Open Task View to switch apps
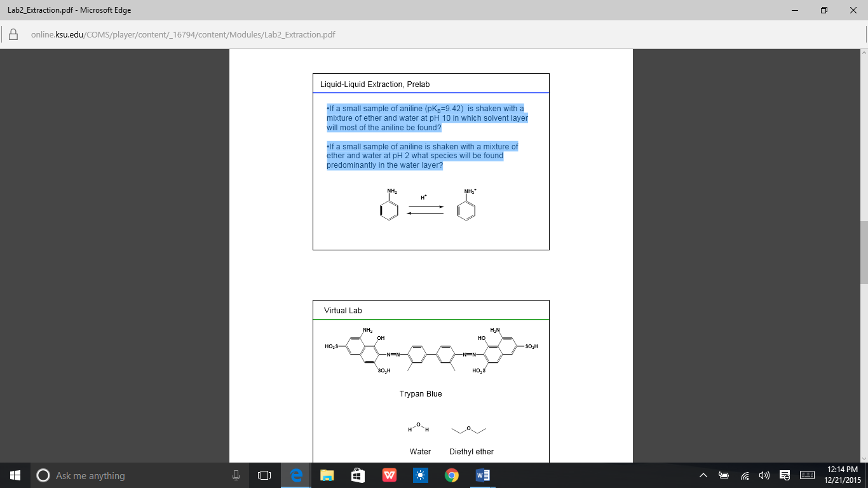The height and width of the screenshot is (488, 868). pos(263,475)
